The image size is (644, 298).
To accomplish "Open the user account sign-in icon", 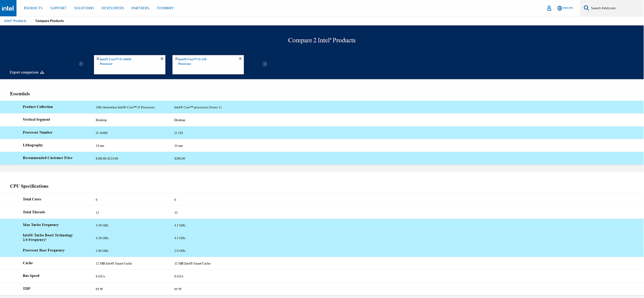I will [549, 8].
